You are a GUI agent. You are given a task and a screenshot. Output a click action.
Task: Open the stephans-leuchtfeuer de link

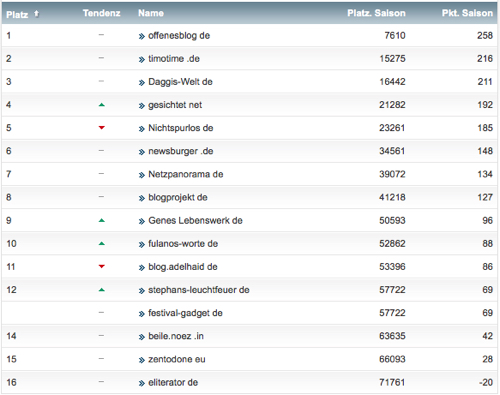[x=199, y=290]
